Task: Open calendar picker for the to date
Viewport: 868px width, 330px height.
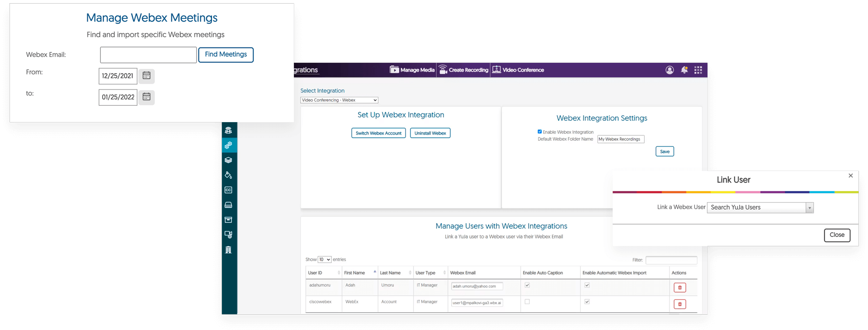Action: click(146, 97)
